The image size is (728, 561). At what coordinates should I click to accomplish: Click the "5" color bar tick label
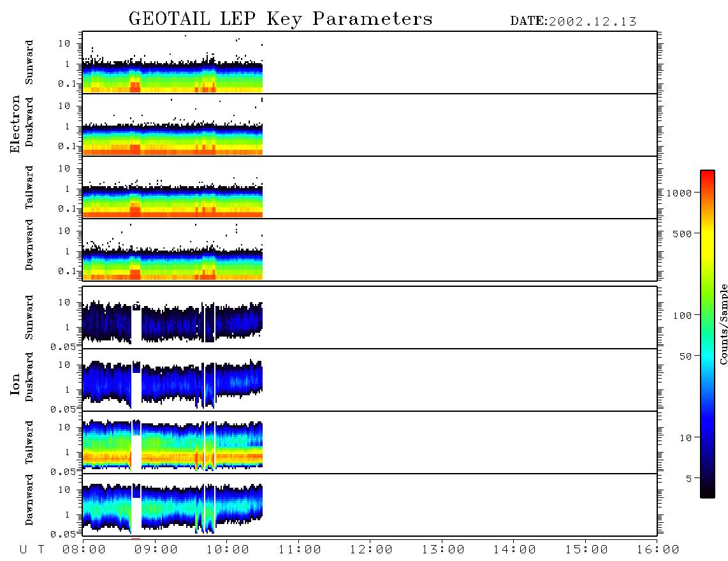click(688, 479)
